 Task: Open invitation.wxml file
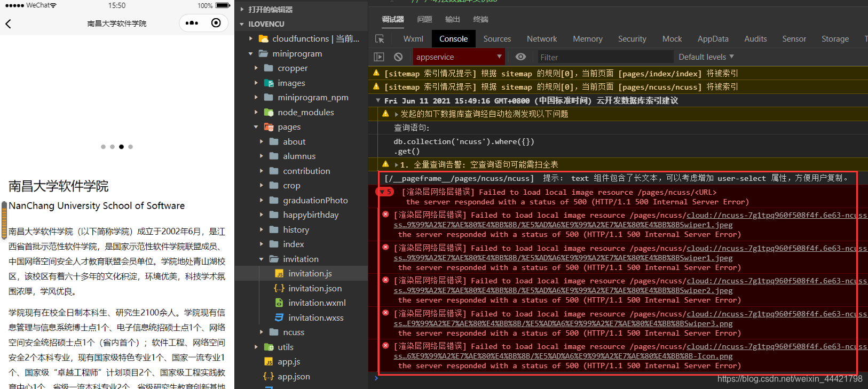pyautogui.click(x=317, y=303)
